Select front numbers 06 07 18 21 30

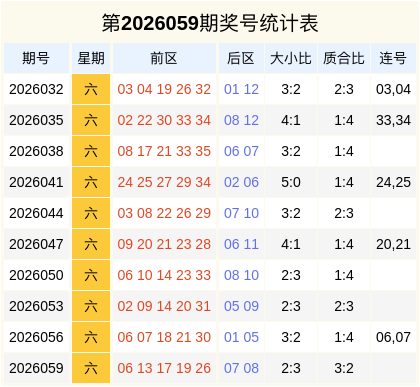(164, 337)
